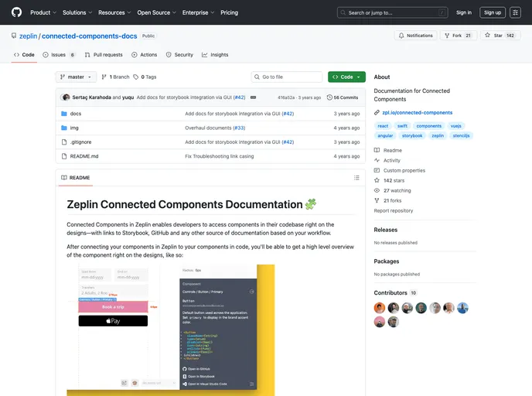Open the GitHub home logo
The height and width of the screenshot is (396, 532).
click(16, 12)
